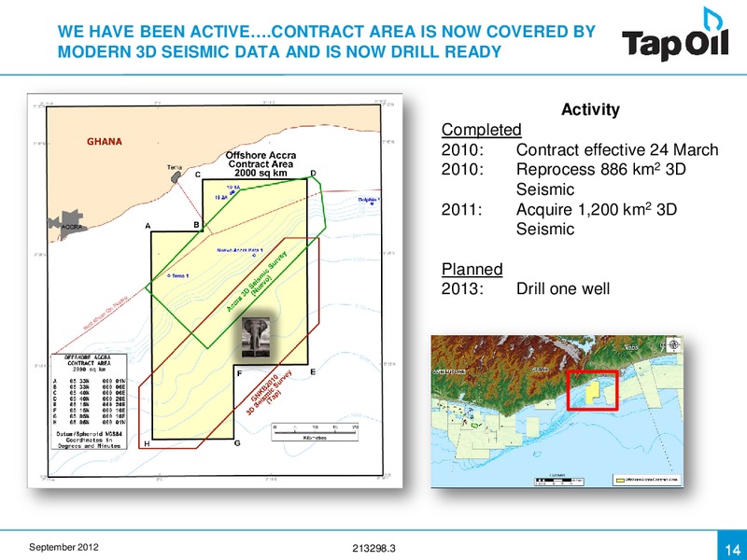The width and height of the screenshot is (747, 560).
Task: Select the regional overview map thumbnail
Action: click(x=557, y=411)
